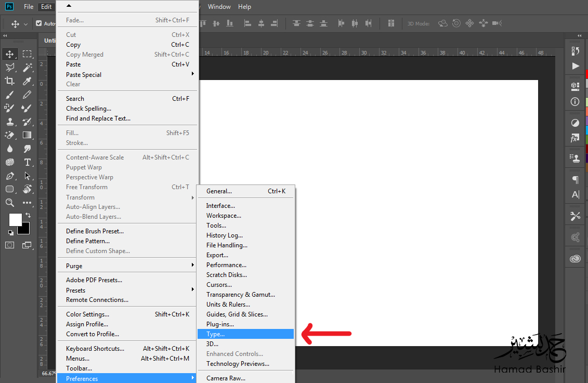Choose Color Settings... item
Viewport: 588px width, 383px height.
coord(127,314)
